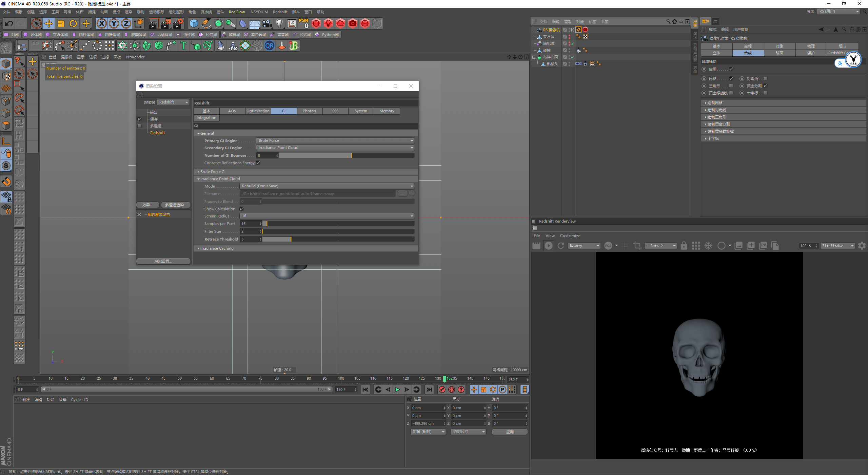The image size is (868, 475).
Task: Switch to the Optimization tab
Action: pos(258,111)
